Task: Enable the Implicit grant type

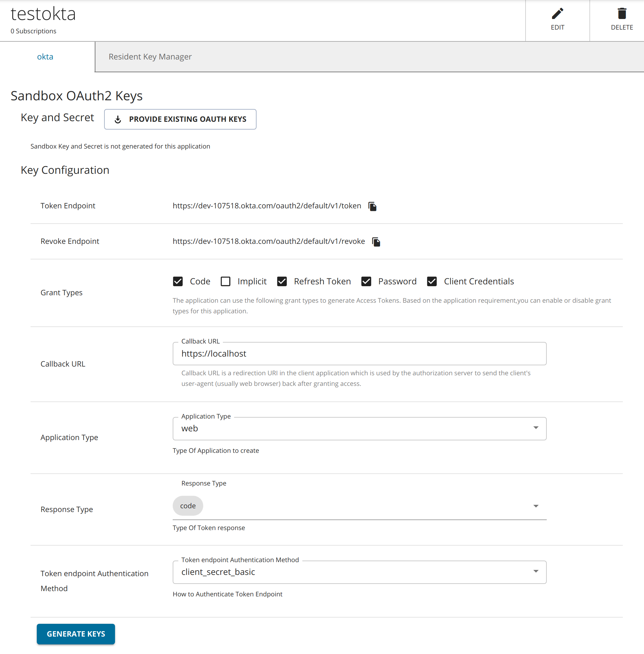Action: pos(225,281)
